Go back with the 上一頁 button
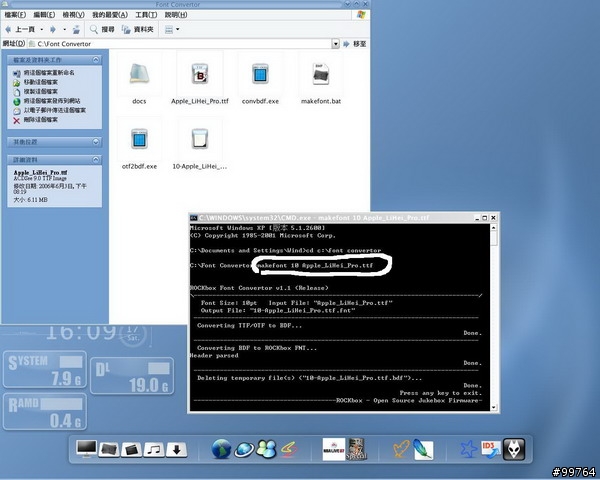Viewport: 600px width, 480px height. 20,29
